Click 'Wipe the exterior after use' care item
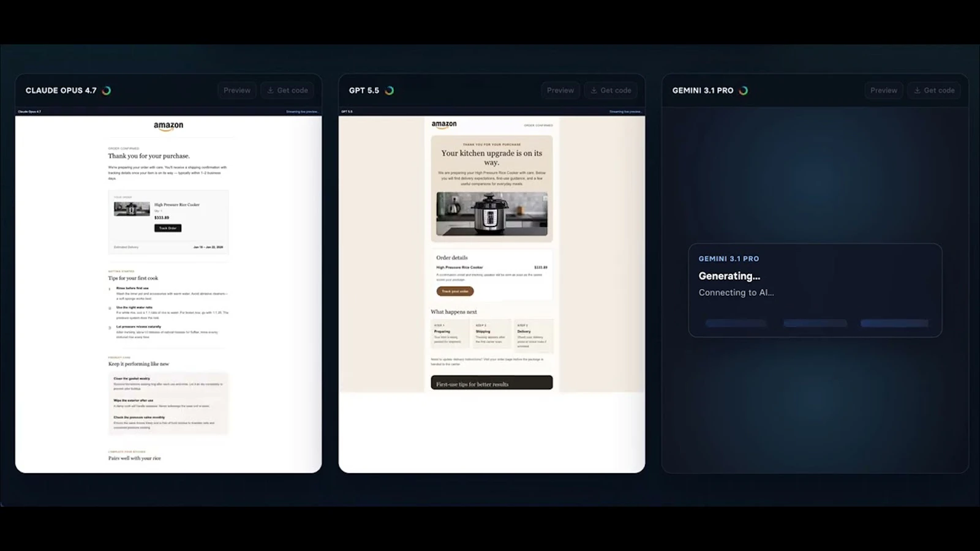This screenshot has width=980, height=551. point(134,400)
